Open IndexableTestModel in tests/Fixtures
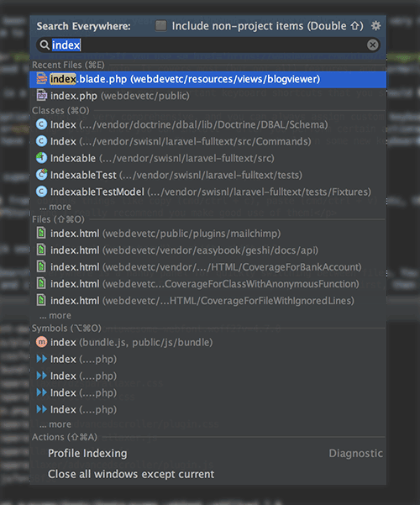The width and height of the screenshot is (420, 505). (208, 192)
